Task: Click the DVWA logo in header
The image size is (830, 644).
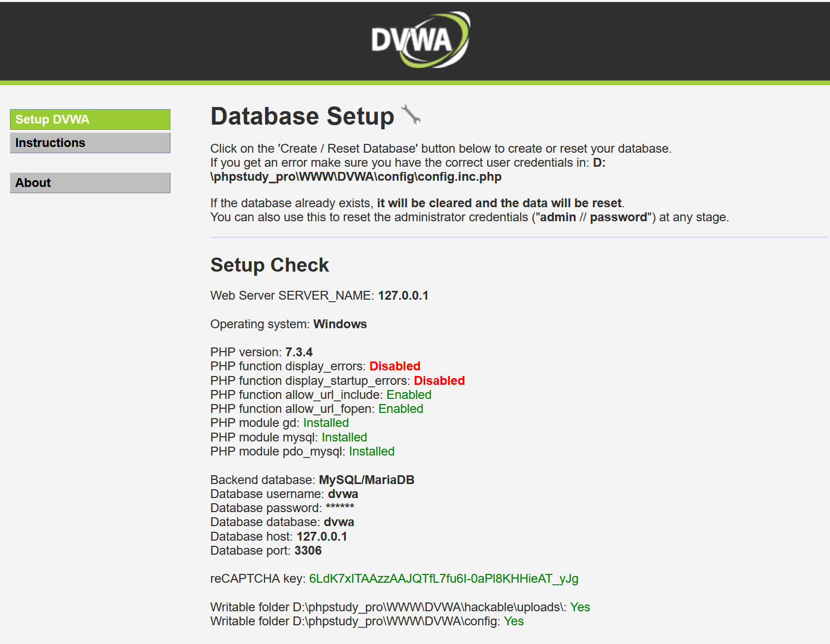Action: click(420, 40)
